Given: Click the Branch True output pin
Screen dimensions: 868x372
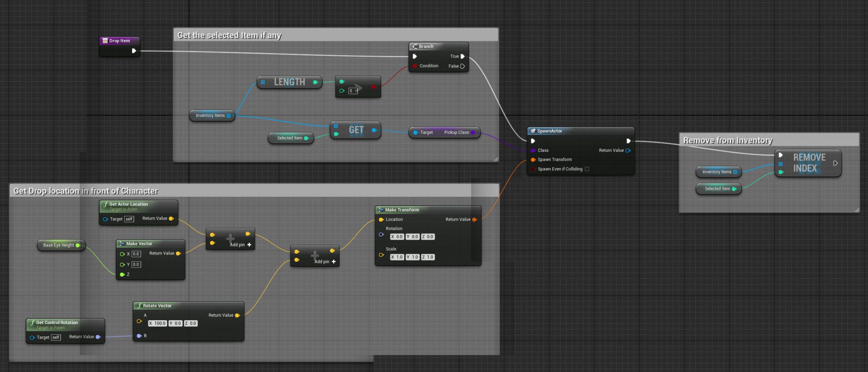Looking at the screenshot, I should (x=462, y=56).
